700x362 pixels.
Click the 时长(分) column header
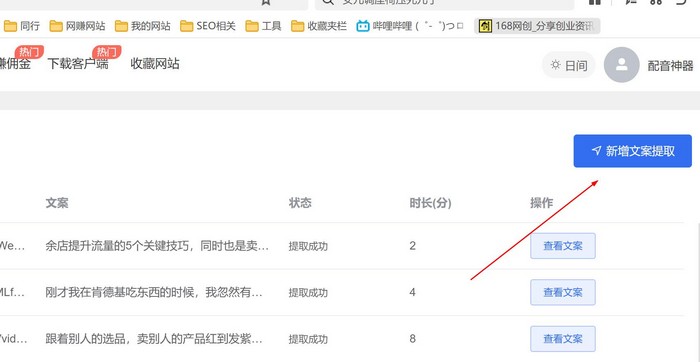tap(430, 203)
